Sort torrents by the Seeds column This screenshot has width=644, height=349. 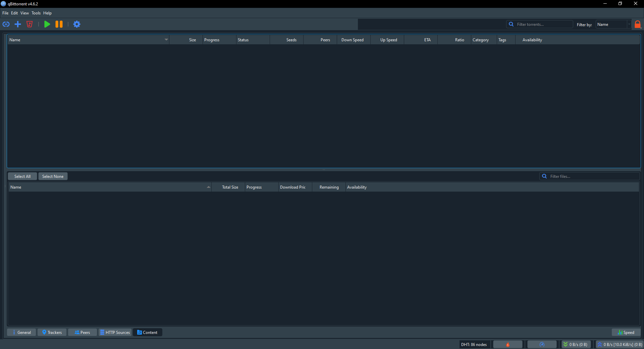pos(286,40)
